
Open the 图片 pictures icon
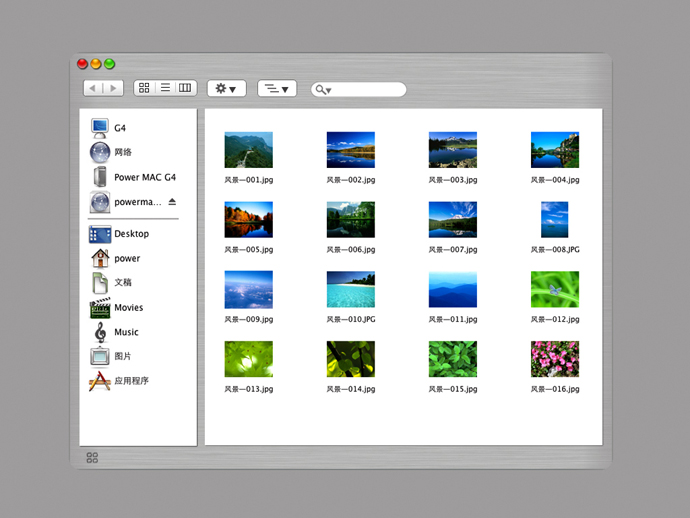pos(100,356)
